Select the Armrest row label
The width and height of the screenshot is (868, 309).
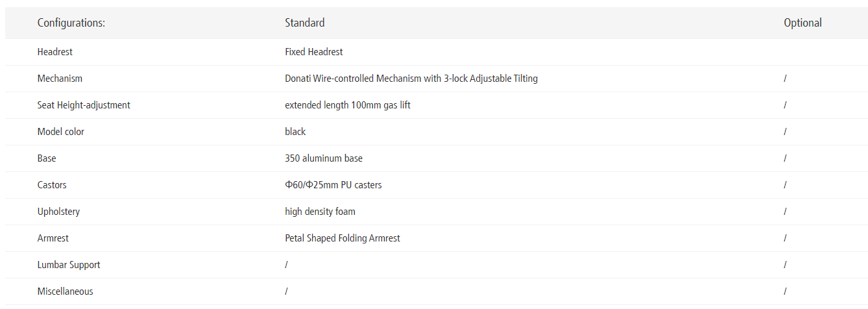(53, 238)
